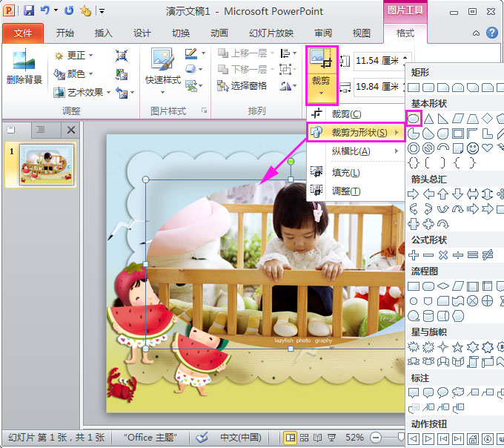Image resolution: width=504 pixels, height=448 pixels.
Task: Open the 选择窗格 selection pane
Action: 242,86
